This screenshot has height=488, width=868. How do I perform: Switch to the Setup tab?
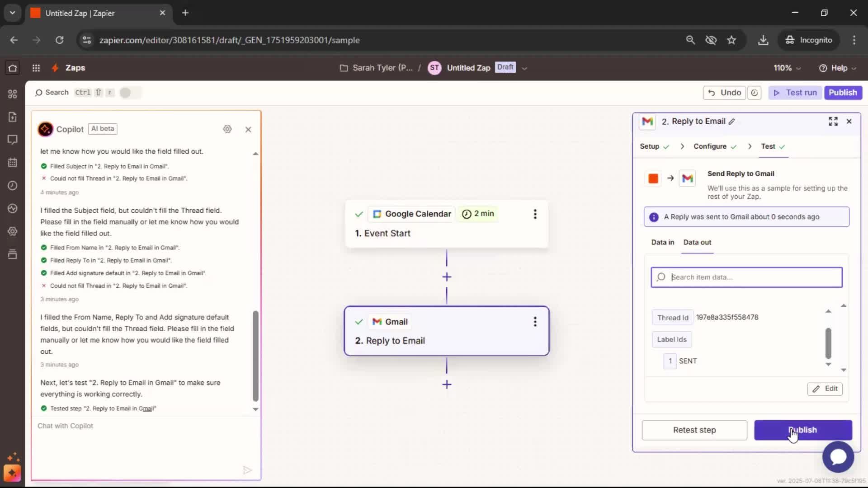(654, 146)
